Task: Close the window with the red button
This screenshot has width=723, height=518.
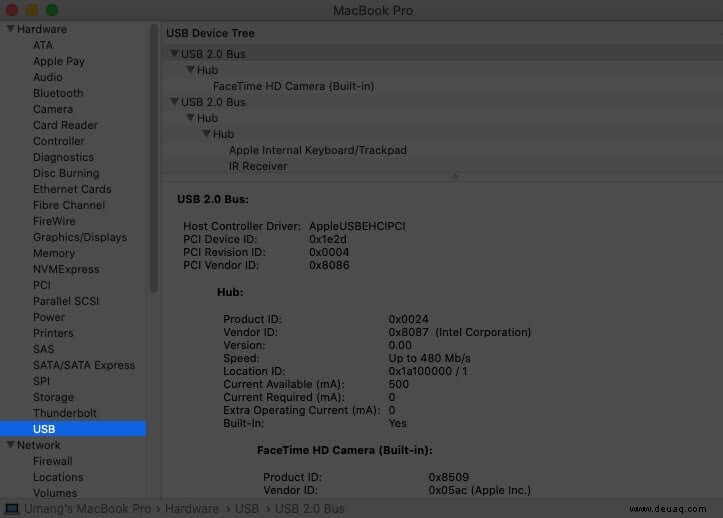Action: click(12, 10)
